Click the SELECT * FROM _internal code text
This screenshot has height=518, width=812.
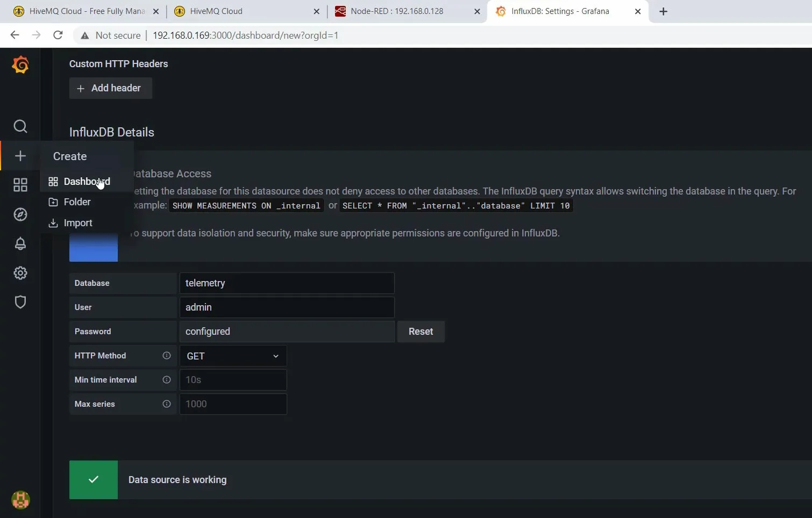coord(456,206)
